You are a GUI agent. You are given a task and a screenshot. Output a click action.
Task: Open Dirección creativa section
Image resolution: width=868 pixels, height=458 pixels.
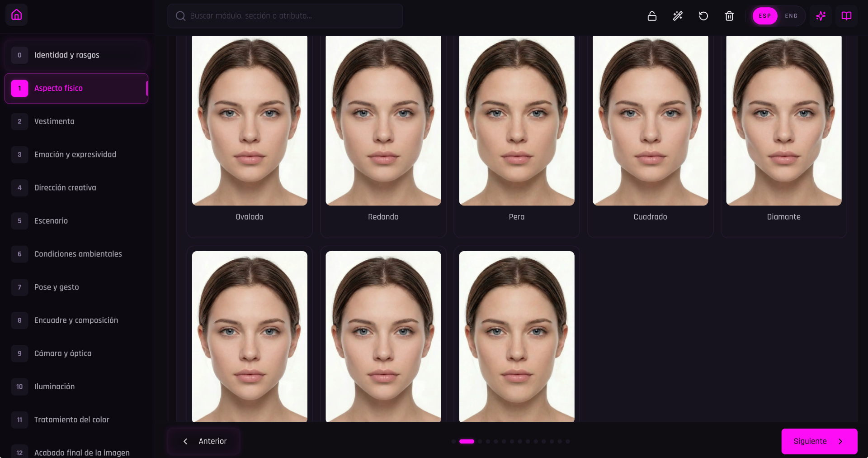pyautogui.click(x=76, y=187)
